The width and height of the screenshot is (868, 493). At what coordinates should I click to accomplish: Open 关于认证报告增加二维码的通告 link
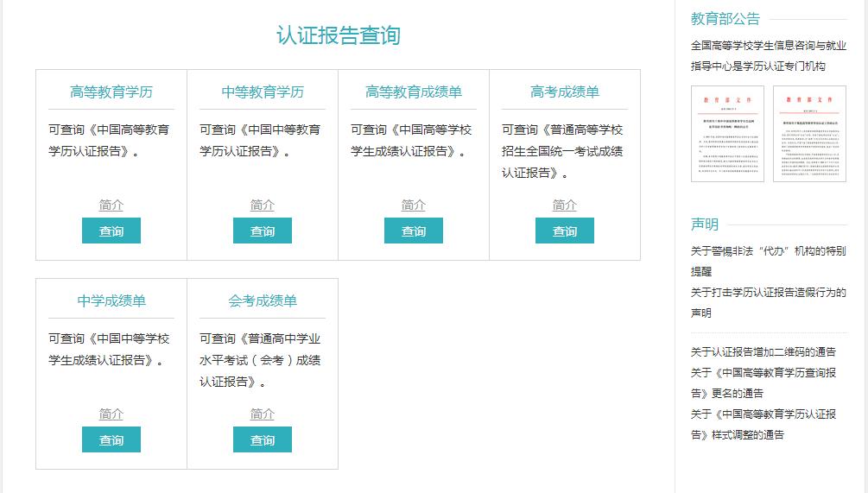click(763, 352)
